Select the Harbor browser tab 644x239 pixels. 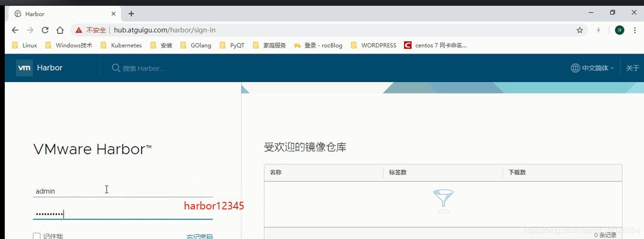pos(64,14)
